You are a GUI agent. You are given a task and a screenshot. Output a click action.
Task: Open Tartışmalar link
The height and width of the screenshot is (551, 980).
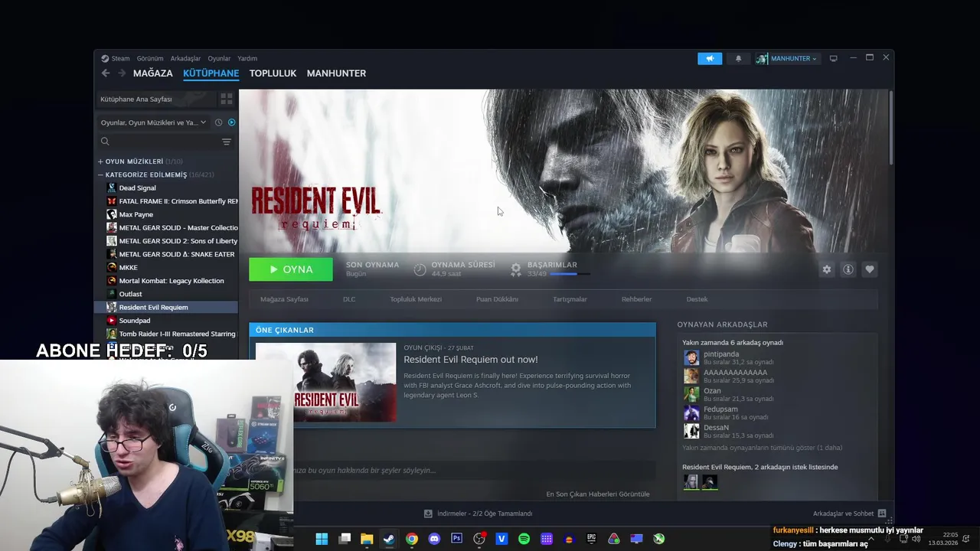pyautogui.click(x=570, y=299)
